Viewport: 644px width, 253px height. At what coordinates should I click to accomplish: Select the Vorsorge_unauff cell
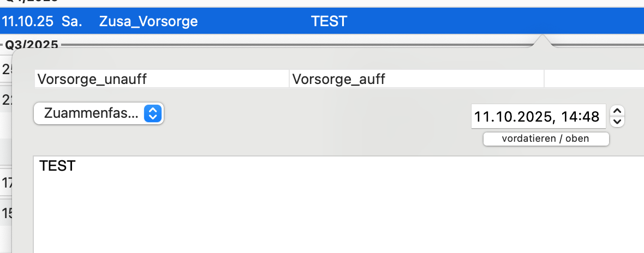162,79
